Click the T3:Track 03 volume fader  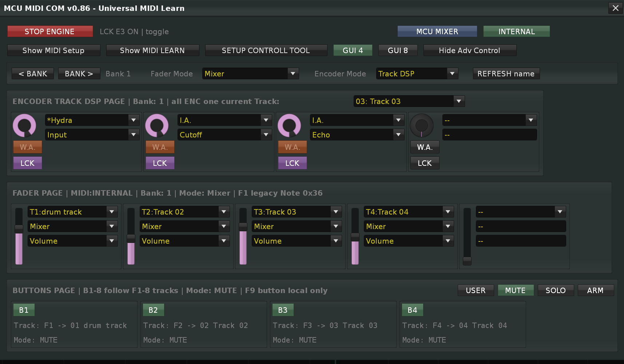click(x=243, y=236)
